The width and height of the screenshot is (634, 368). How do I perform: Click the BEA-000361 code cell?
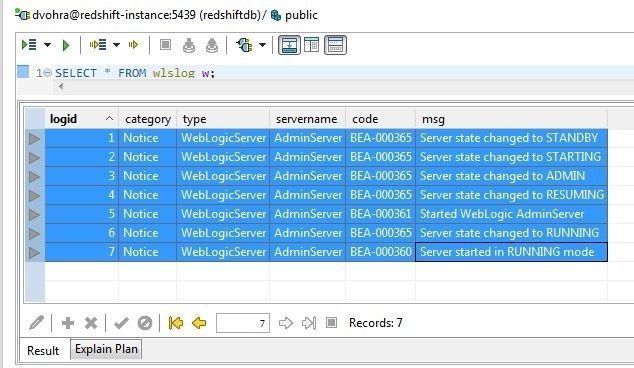tap(380, 214)
